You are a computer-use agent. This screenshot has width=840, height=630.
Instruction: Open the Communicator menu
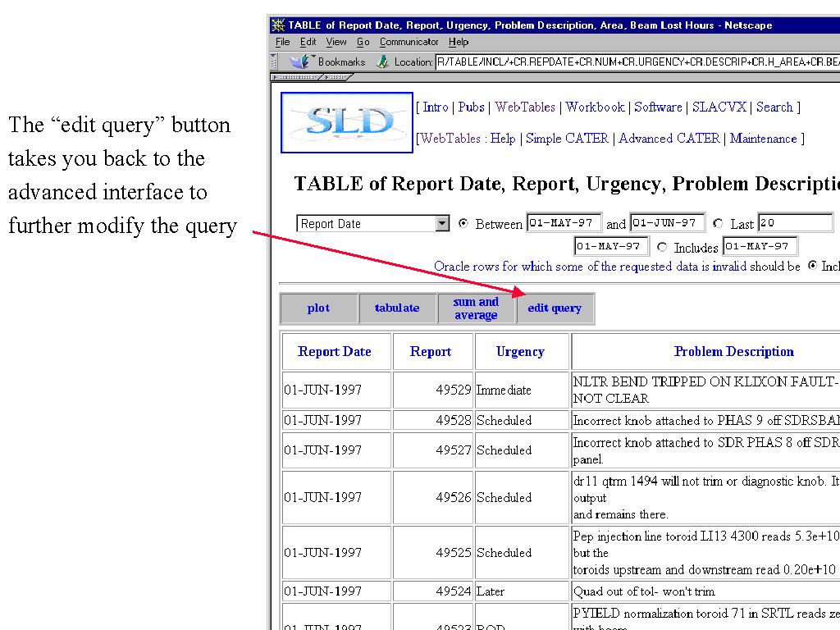(409, 42)
